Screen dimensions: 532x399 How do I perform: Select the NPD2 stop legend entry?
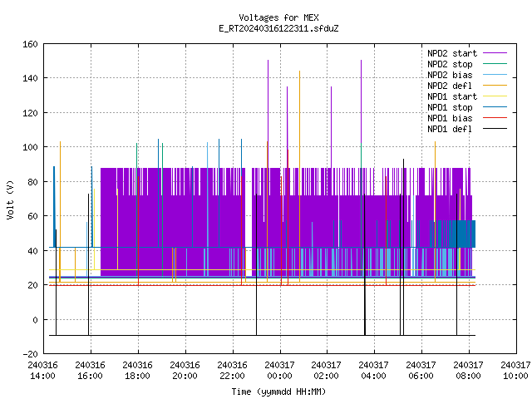(450, 64)
